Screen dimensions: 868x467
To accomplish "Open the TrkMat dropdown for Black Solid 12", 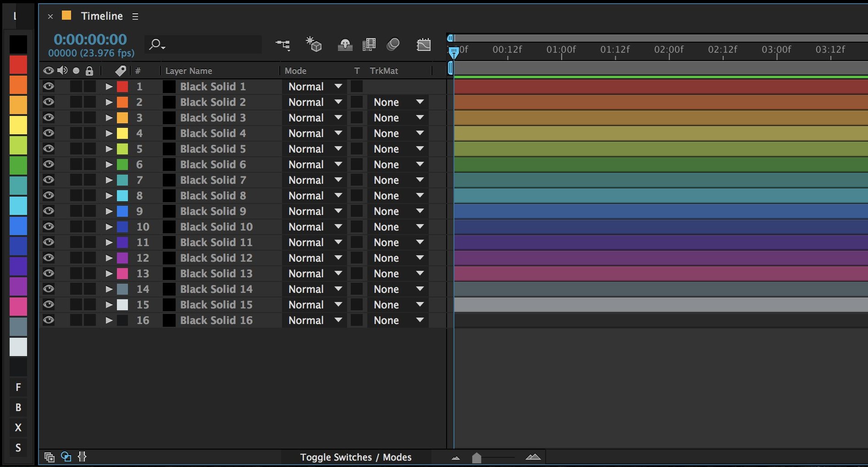I will [x=397, y=258].
